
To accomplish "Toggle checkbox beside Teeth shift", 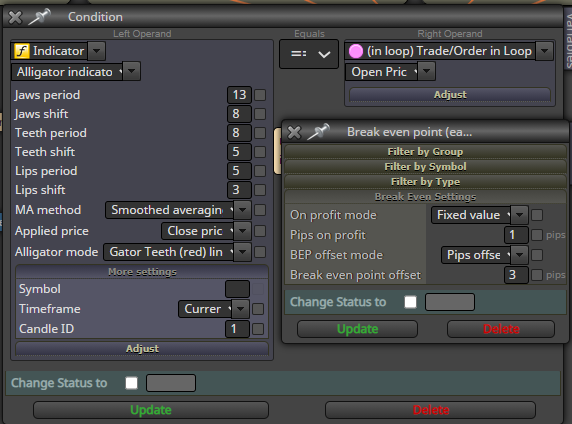I will tap(260, 152).
